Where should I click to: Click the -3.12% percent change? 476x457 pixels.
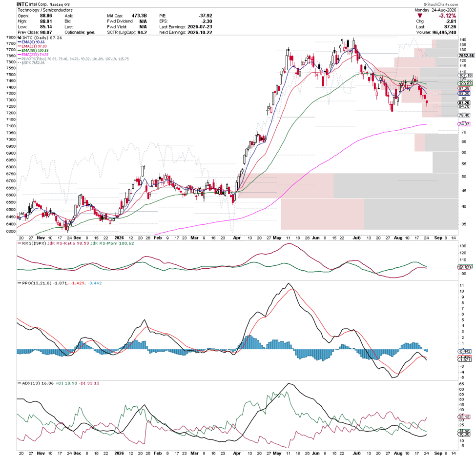[447, 16]
